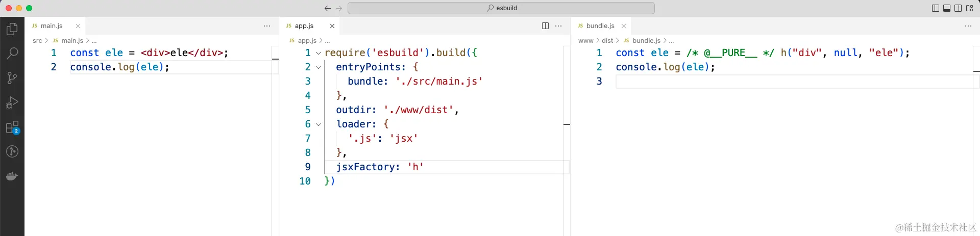This screenshot has width=980, height=236.
Task: Click line number 10 in app.js gutter
Action: [x=305, y=181]
